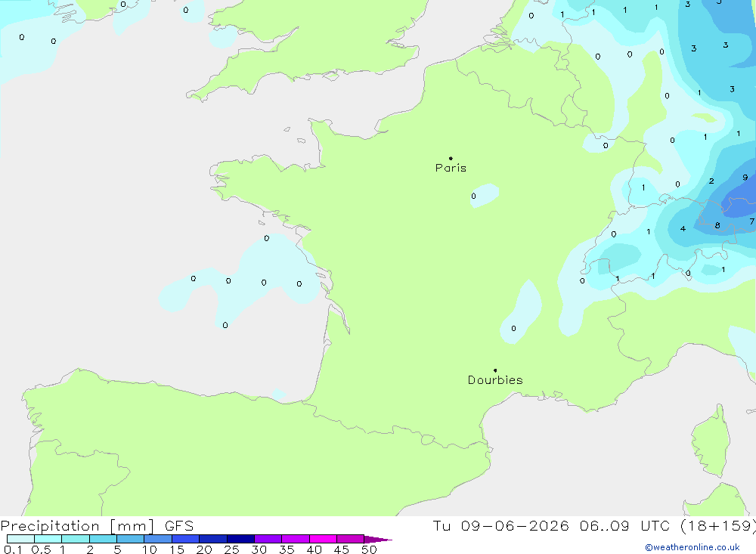Pick the 2–5 mm legend color swatch
756x554 pixels.
[x=103, y=539]
